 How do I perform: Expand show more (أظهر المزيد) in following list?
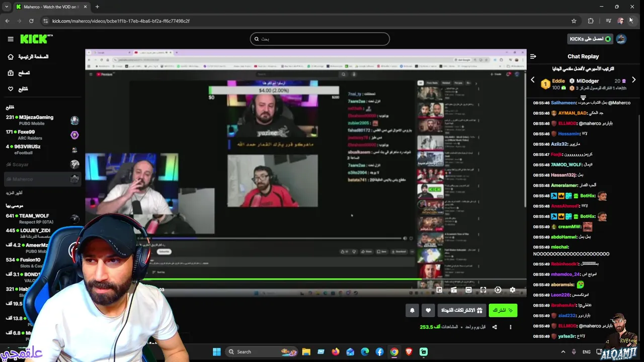(x=14, y=193)
